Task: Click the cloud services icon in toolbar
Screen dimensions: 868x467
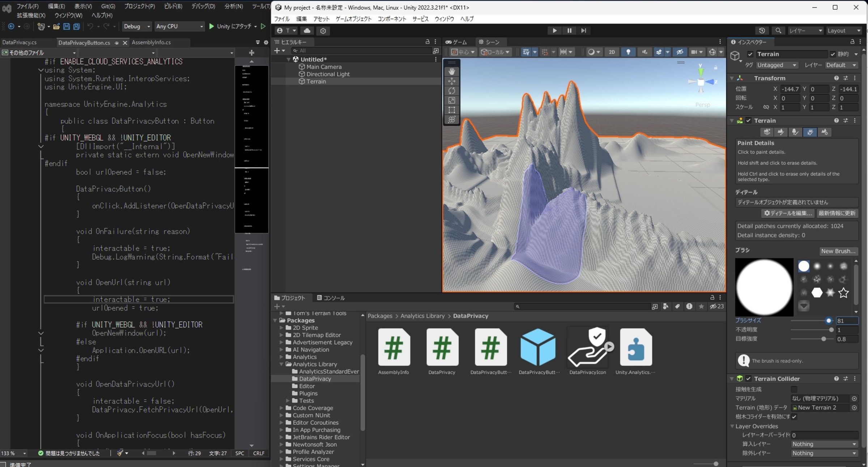Action: tap(307, 31)
